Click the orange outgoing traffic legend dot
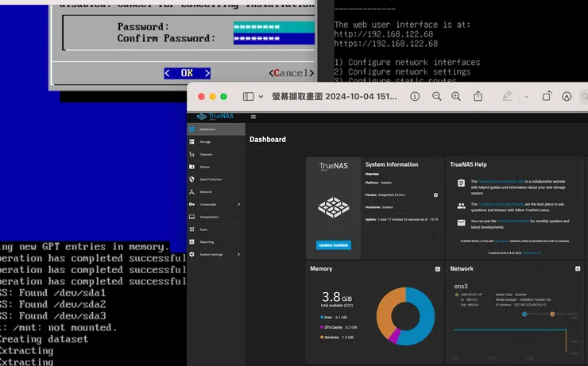The width and height of the screenshot is (588, 366). [552, 314]
